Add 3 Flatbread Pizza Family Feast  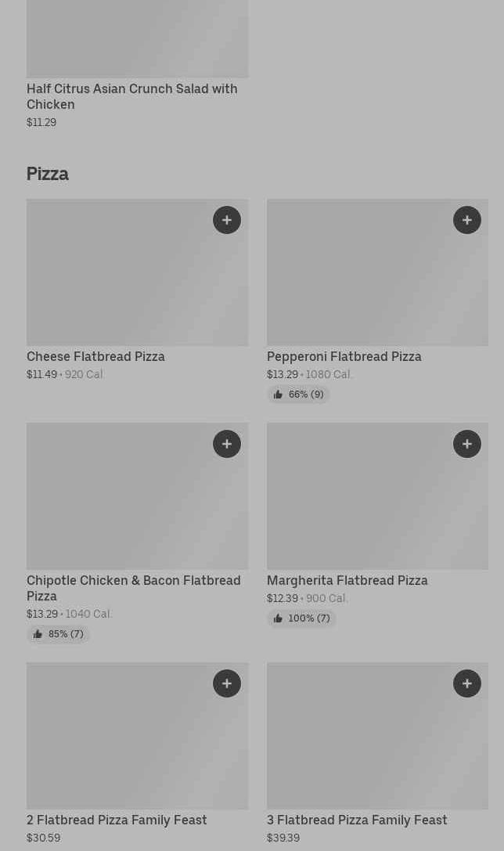pos(467,683)
